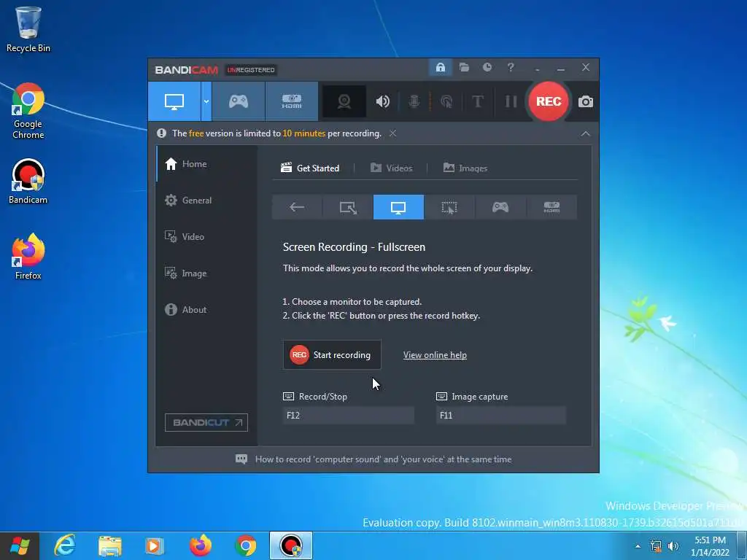Click the Bandicam desktop shortcut
The image size is (747, 560).
28,182
